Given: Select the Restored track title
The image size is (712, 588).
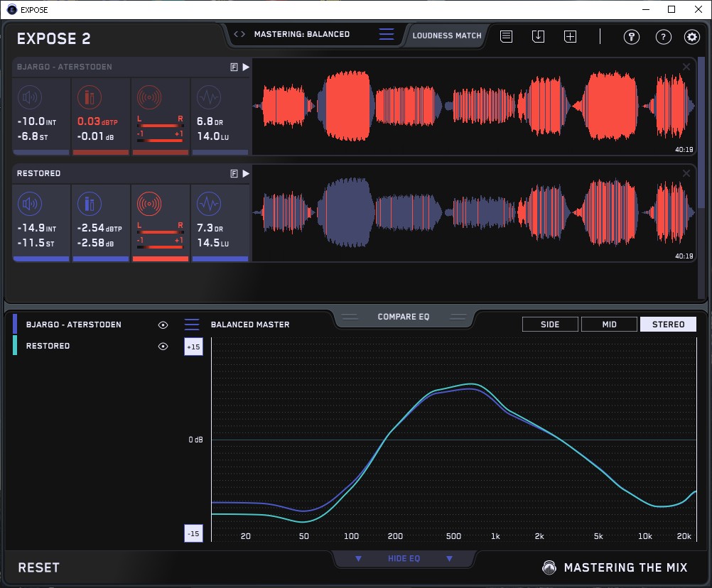Looking at the screenshot, I should (x=38, y=173).
